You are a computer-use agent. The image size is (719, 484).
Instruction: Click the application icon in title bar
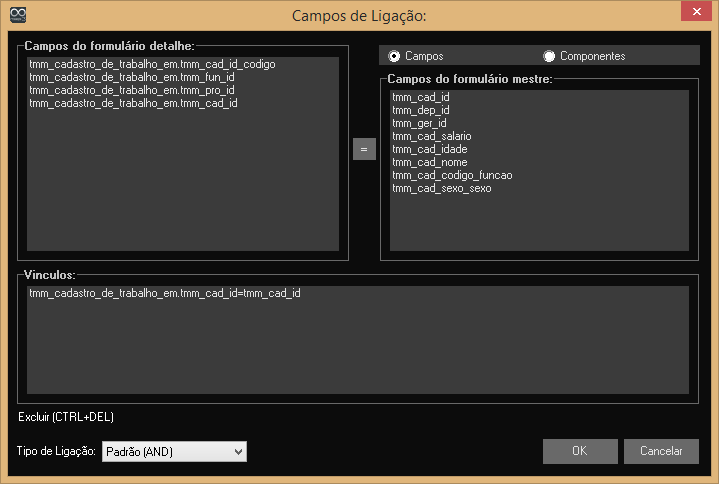[16, 15]
